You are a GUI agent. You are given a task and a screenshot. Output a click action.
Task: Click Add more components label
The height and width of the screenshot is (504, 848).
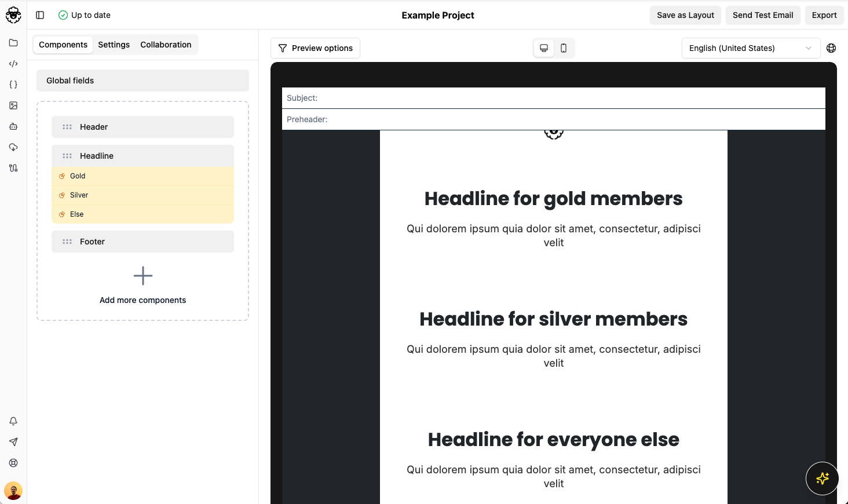143,300
